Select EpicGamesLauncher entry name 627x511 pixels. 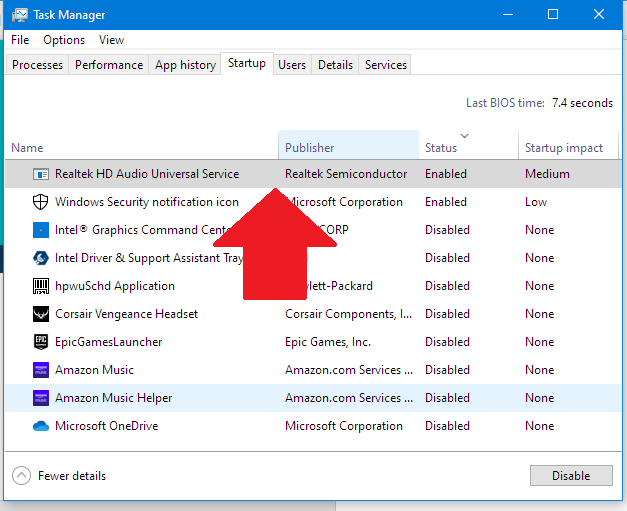pos(108,342)
